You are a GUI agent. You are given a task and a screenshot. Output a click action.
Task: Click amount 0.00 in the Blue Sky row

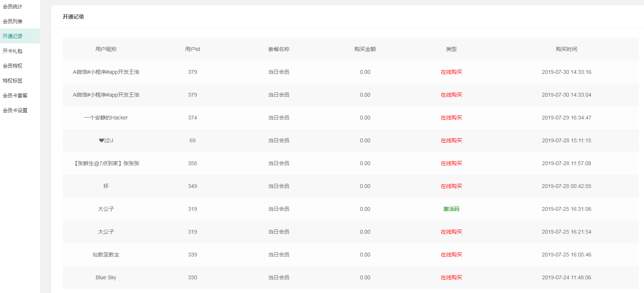click(365, 277)
